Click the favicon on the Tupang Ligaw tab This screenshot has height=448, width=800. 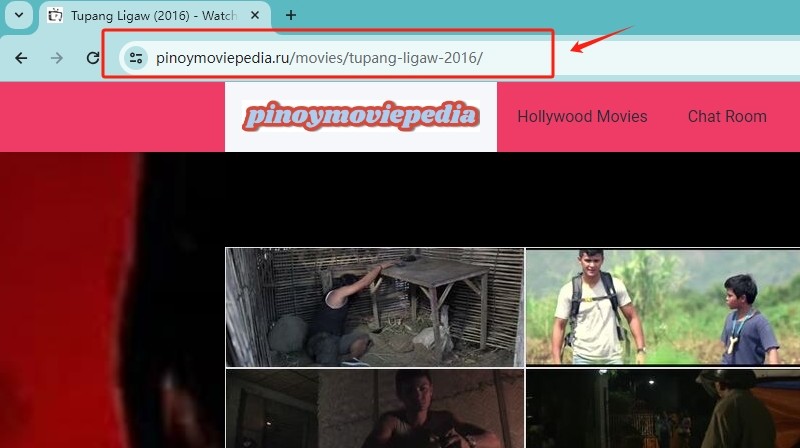[56, 16]
